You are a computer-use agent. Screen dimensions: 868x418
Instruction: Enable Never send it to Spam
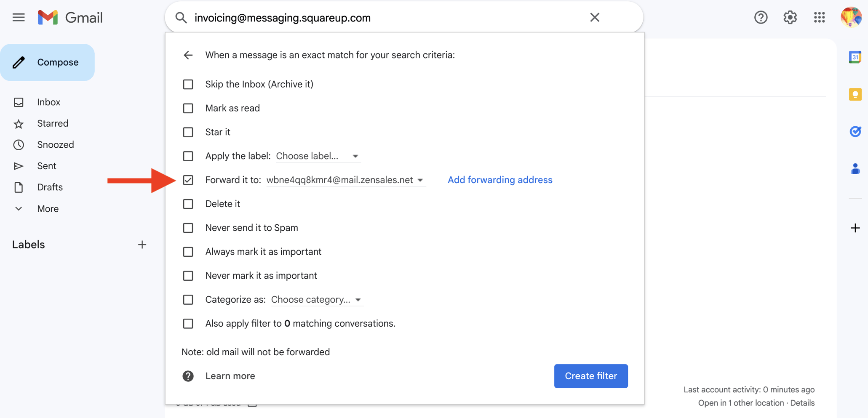188,228
